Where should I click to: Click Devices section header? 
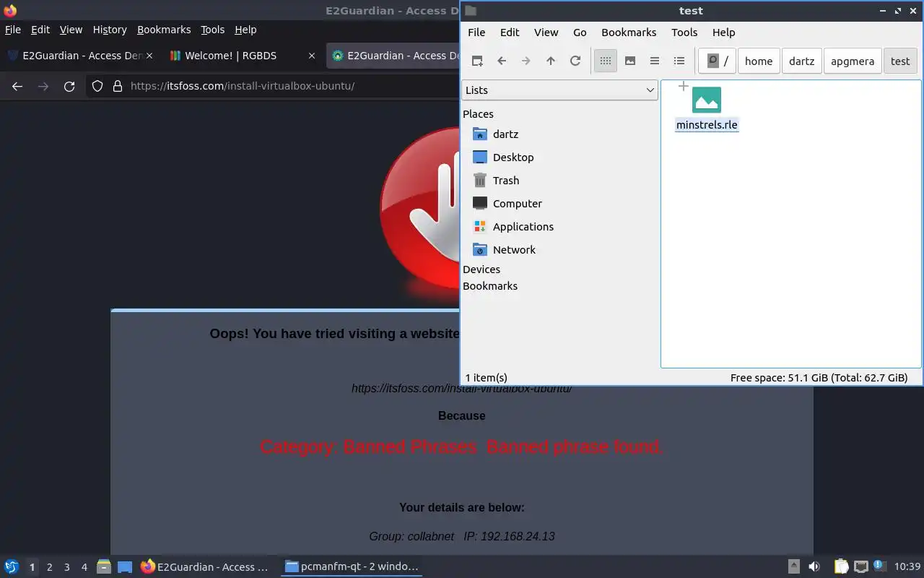(x=481, y=269)
